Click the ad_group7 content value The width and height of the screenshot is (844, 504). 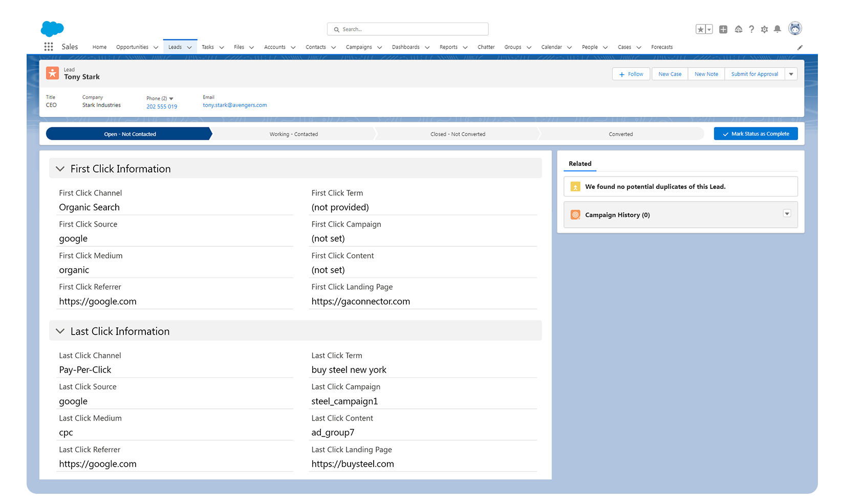333,433
